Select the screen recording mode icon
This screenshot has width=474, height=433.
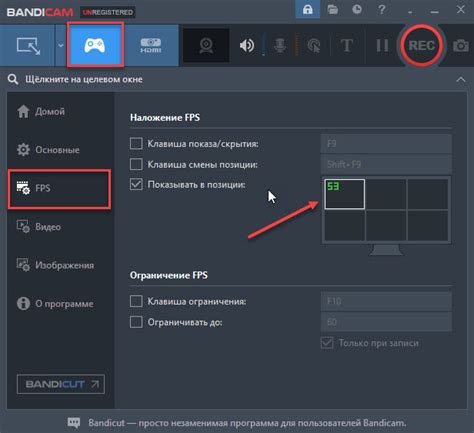click(x=28, y=46)
